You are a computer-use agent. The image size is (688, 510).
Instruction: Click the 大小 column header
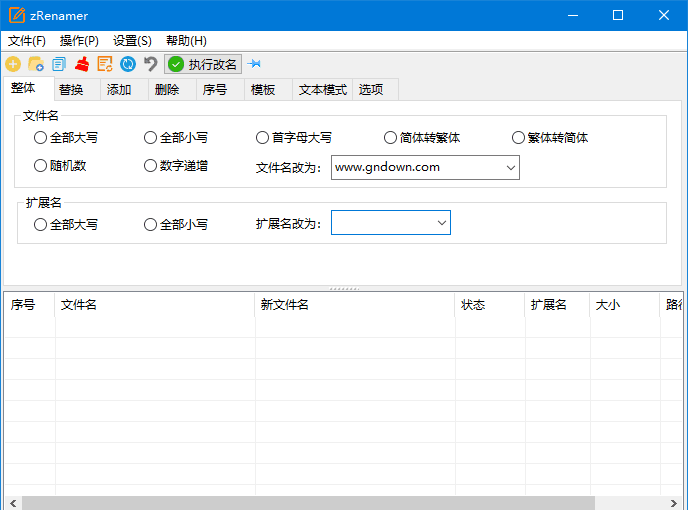pos(625,305)
